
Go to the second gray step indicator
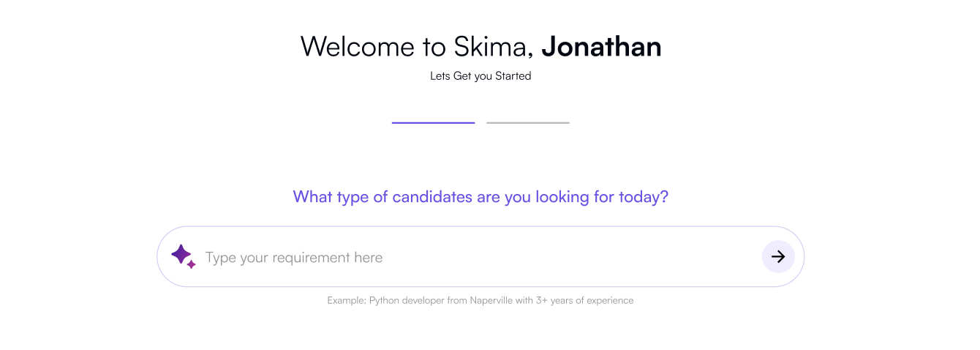[x=527, y=123]
